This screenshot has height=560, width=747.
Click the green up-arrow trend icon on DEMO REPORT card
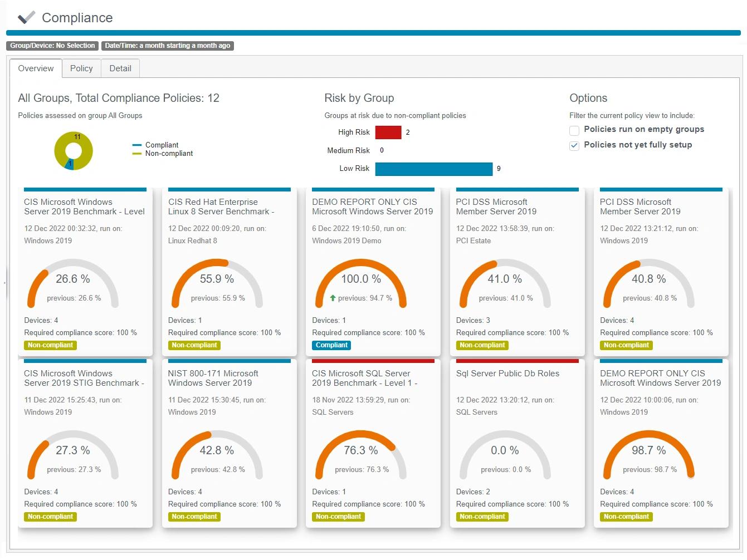(333, 298)
